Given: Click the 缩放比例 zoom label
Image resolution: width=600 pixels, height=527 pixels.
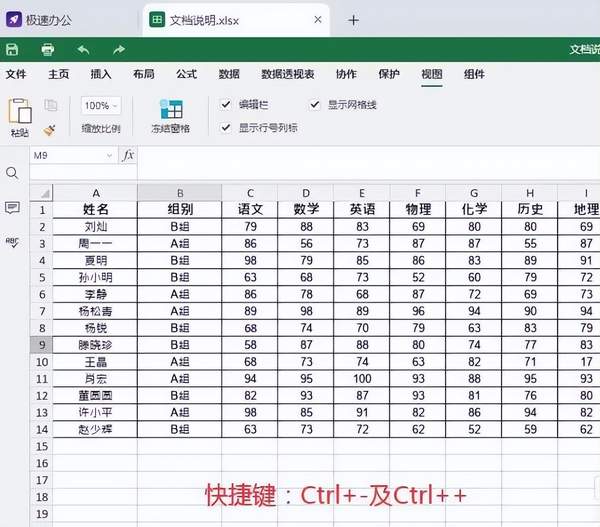Looking at the screenshot, I should tap(101, 129).
